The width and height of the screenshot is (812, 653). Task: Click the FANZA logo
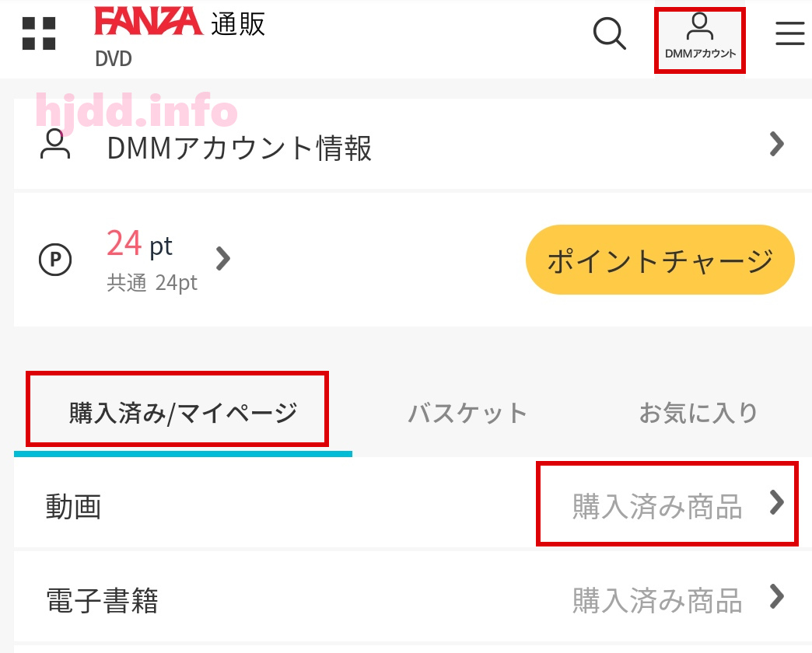[149, 21]
